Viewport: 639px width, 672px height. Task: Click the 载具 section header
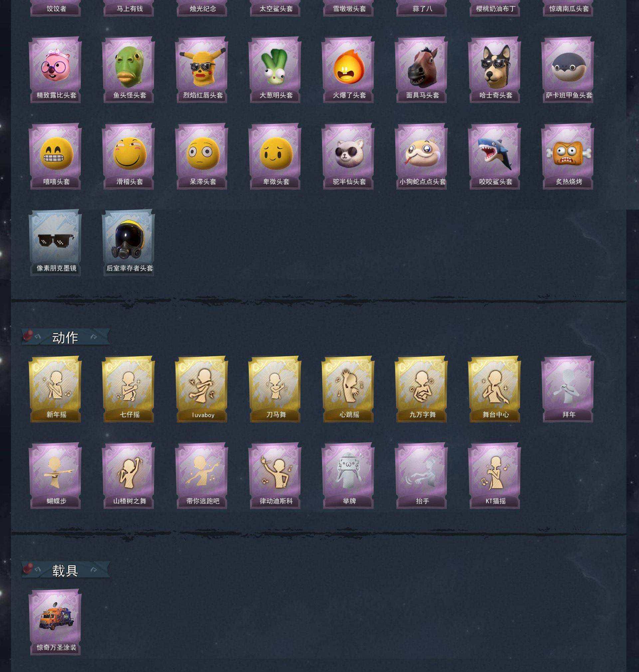point(66,571)
